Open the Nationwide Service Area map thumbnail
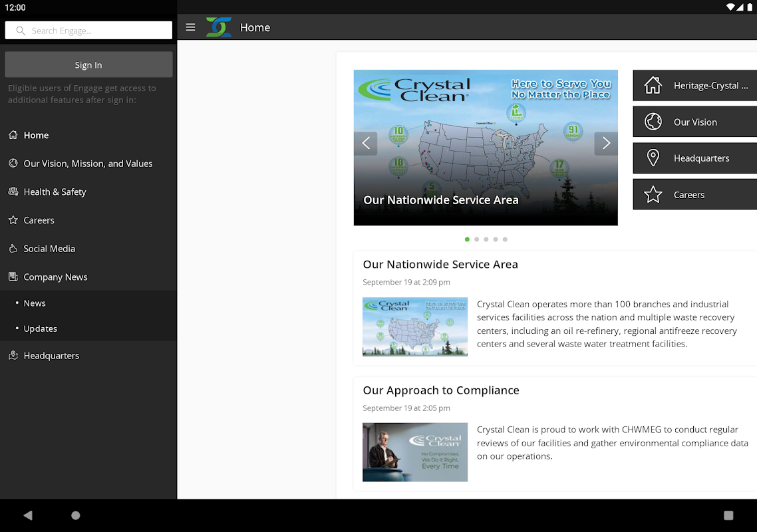757x532 pixels. (x=415, y=327)
